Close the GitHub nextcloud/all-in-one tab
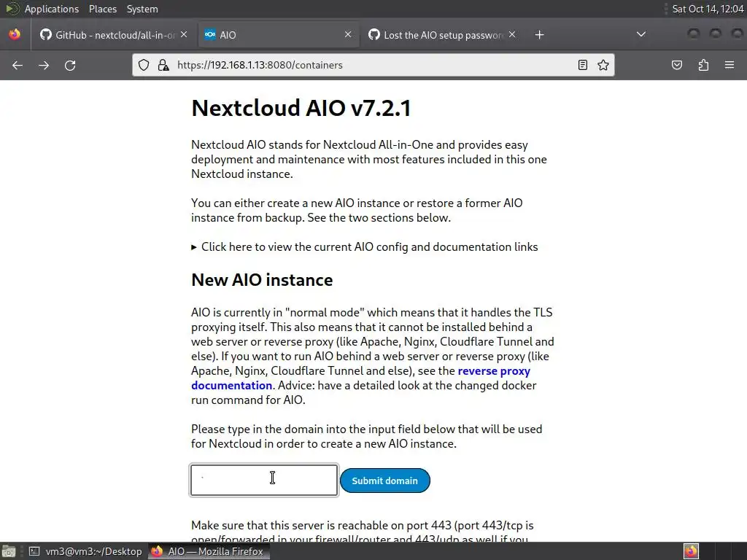The width and height of the screenshot is (747, 560). click(x=184, y=34)
